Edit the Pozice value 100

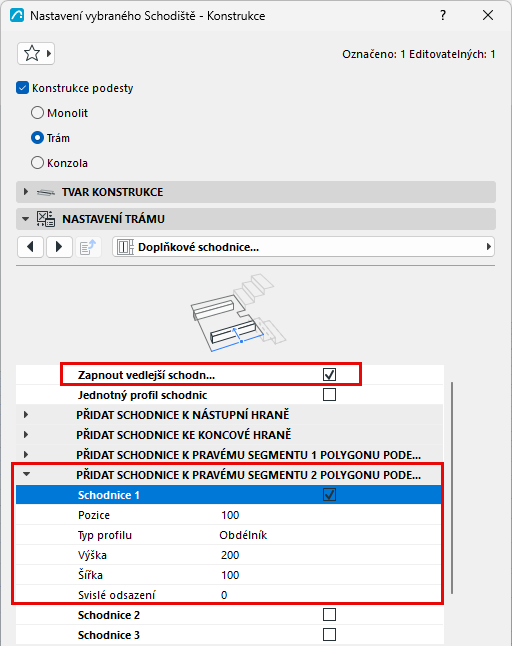230,515
